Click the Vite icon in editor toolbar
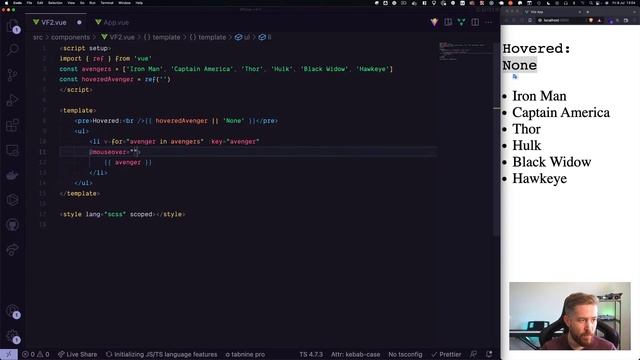Image resolution: width=640 pixels, height=360 pixels. 434,22
